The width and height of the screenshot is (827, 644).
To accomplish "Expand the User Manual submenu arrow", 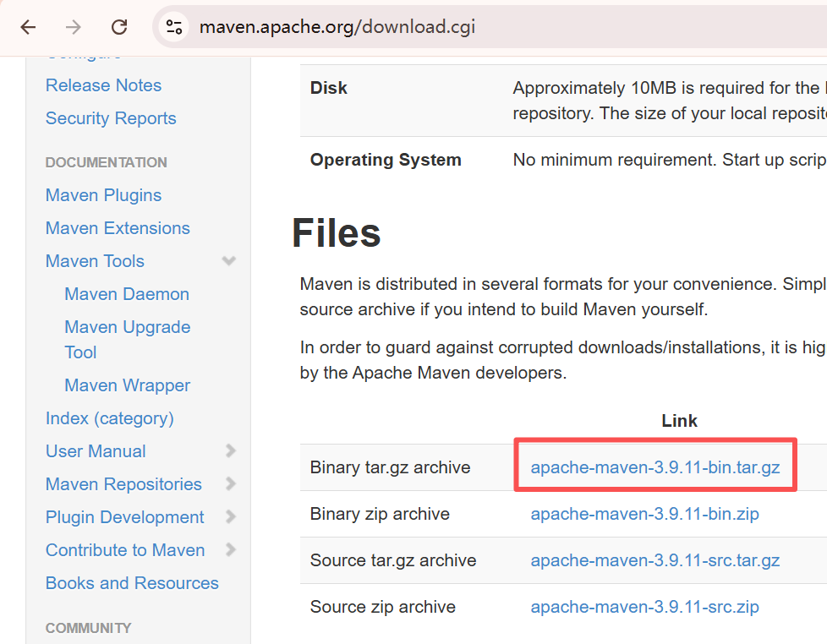I will pyautogui.click(x=230, y=451).
